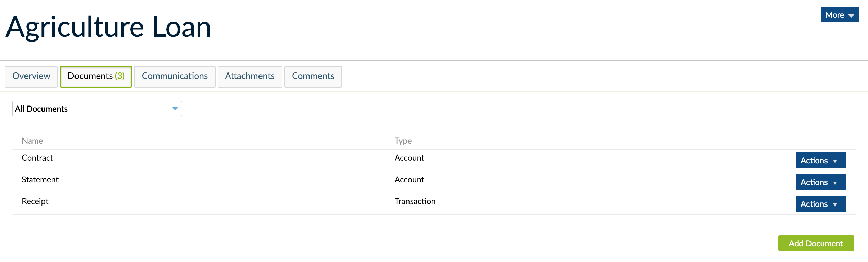This screenshot has width=868, height=262.
Task: Switch to the Attachments tab
Action: [x=250, y=77]
